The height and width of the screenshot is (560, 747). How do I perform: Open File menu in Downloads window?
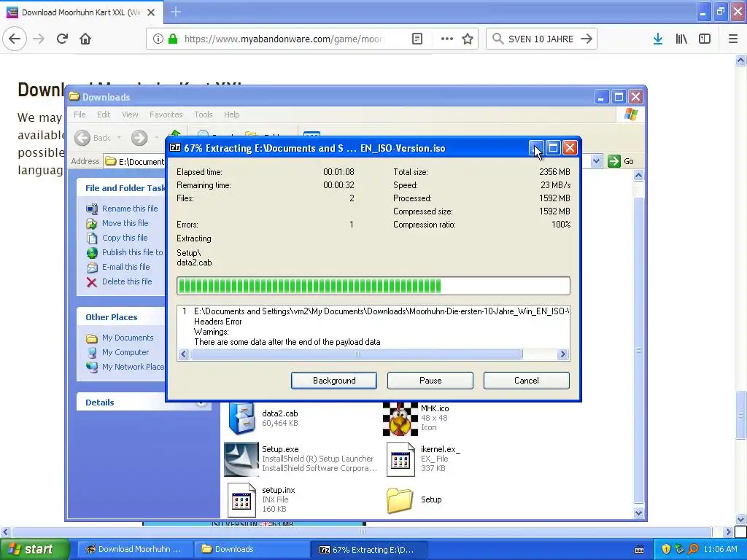[x=80, y=114]
